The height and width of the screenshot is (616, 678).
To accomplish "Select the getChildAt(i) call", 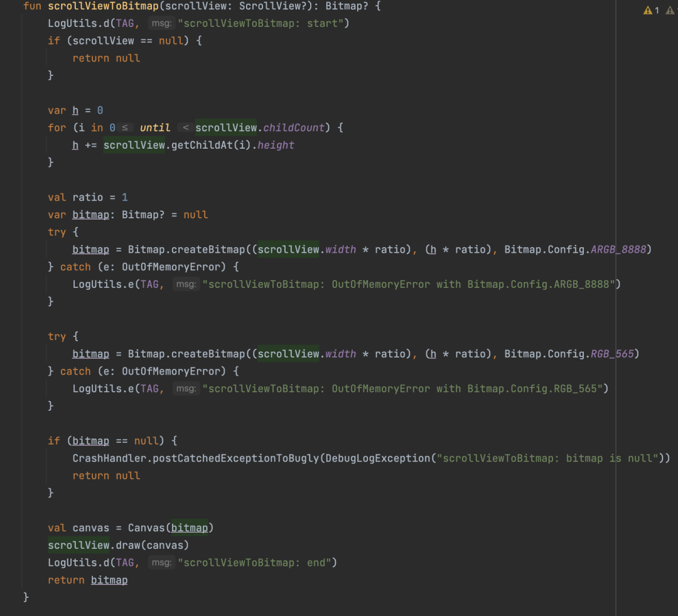I will coord(211,145).
